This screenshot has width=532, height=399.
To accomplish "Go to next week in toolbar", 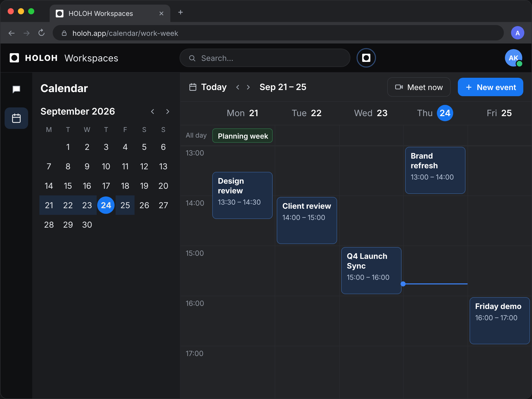I will click(x=248, y=87).
